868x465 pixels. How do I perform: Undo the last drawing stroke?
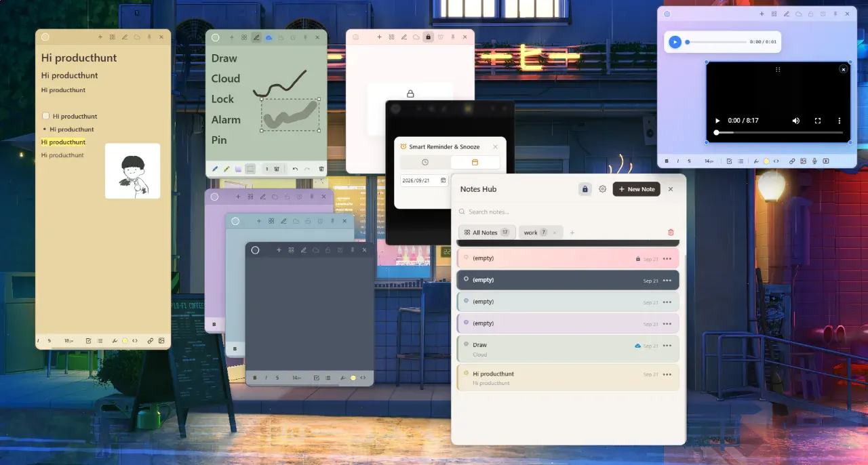[x=295, y=169]
